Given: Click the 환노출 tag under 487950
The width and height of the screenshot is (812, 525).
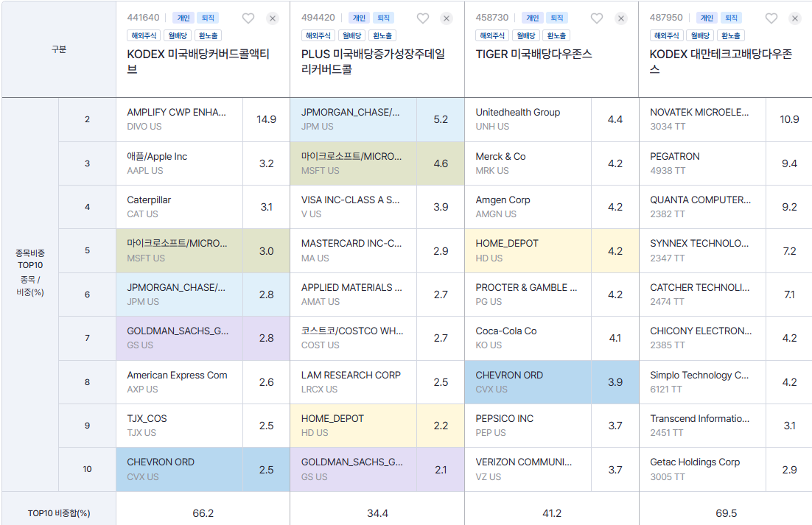Looking at the screenshot, I should click(731, 35).
